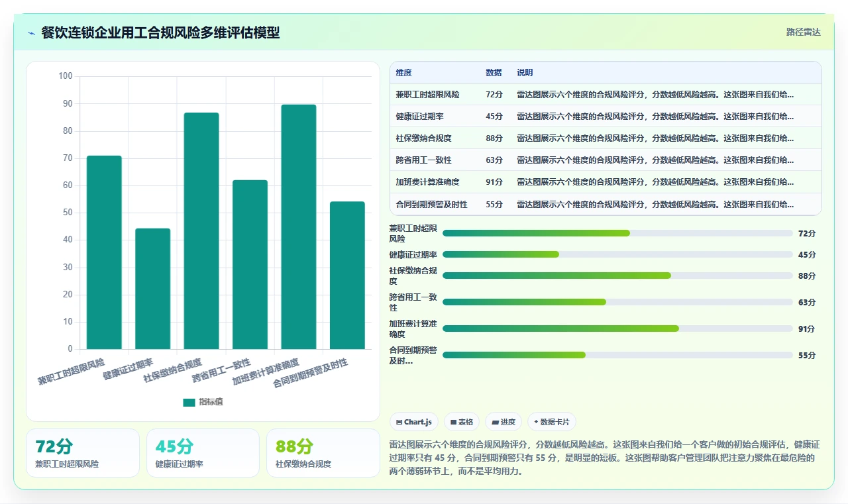848x504 pixels.
Task: Click the 加班费计算准确度 progress bar
Action: [x=617, y=328]
